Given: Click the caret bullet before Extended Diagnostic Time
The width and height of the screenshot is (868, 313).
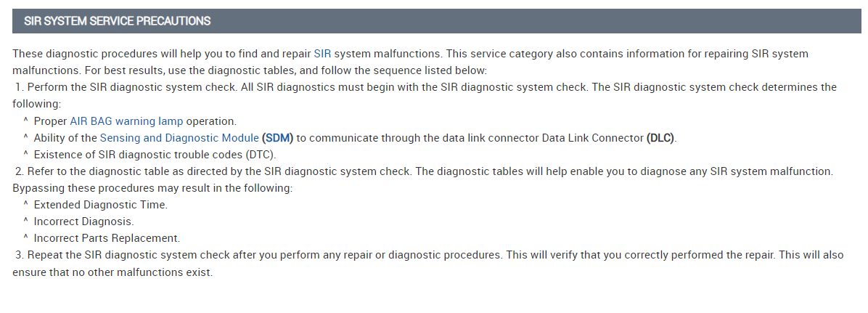Looking at the screenshot, I should tap(26, 205).
